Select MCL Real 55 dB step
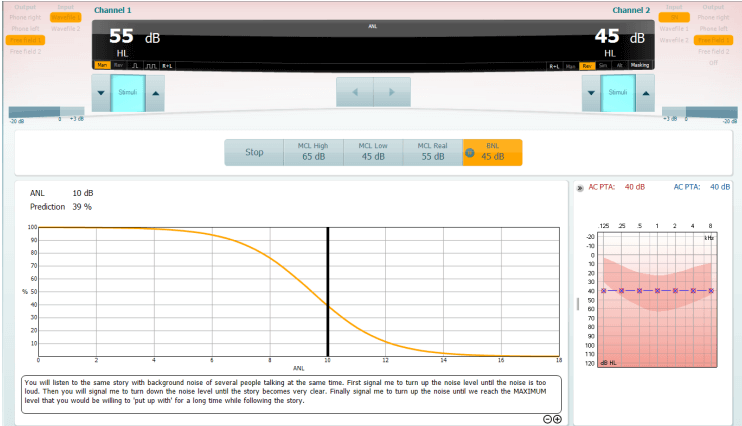 (x=433, y=152)
